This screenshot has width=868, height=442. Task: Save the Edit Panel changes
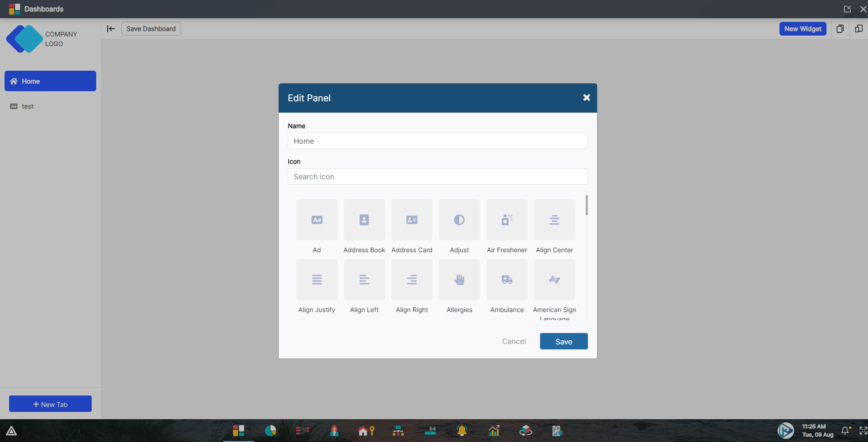[563, 341]
